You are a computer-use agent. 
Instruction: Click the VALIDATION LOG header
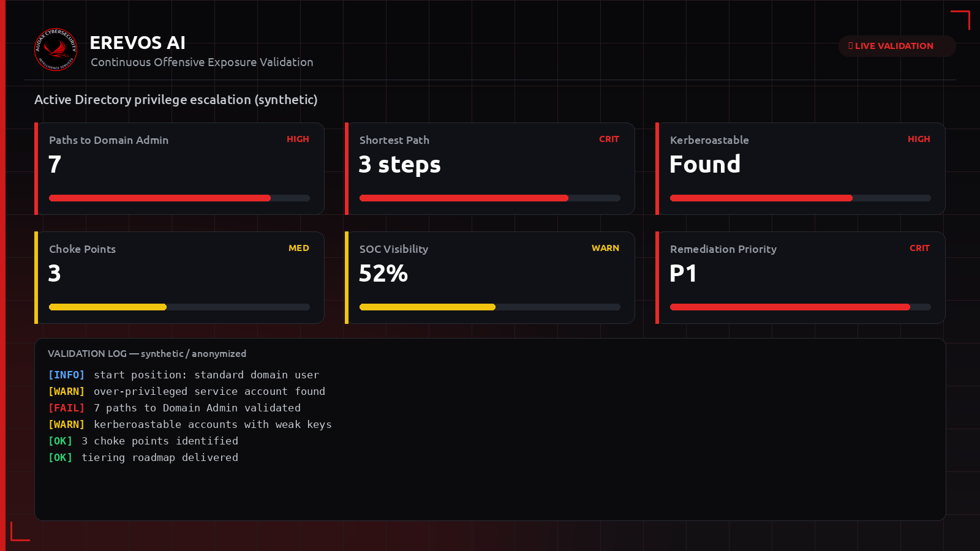point(147,354)
